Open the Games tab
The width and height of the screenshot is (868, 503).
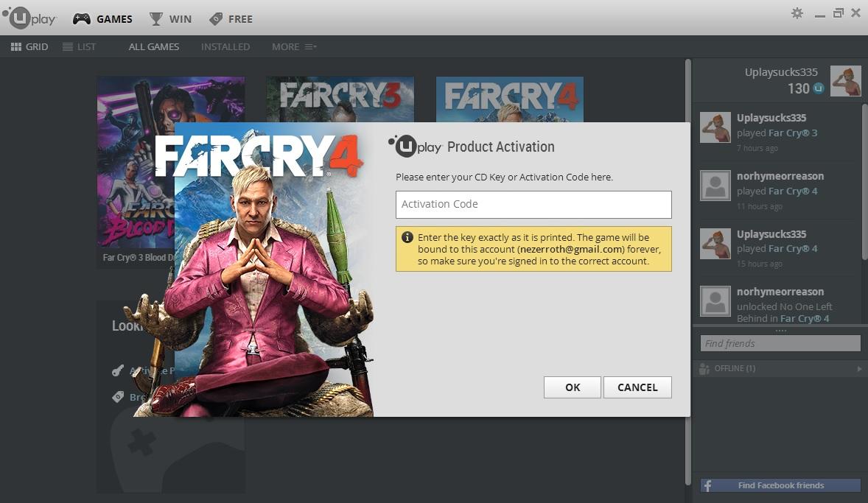[x=102, y=19]
